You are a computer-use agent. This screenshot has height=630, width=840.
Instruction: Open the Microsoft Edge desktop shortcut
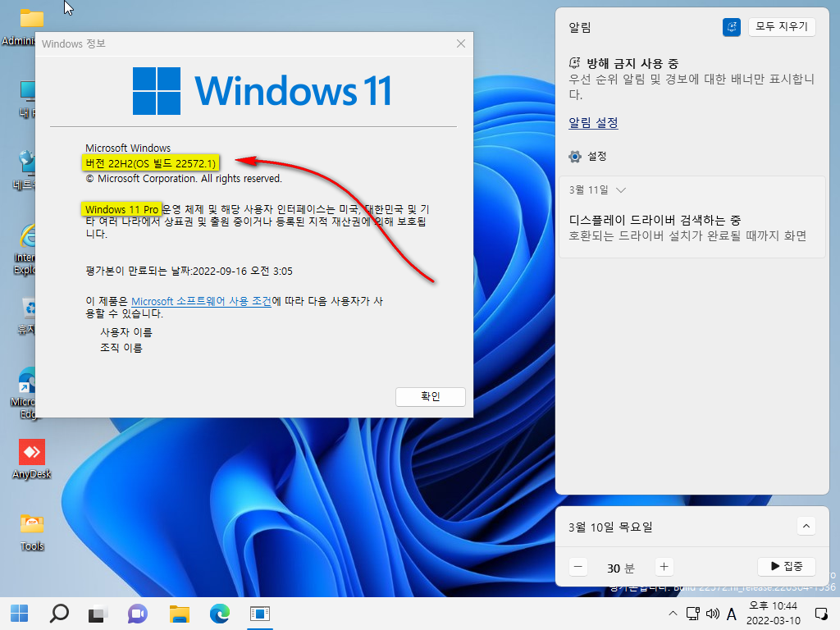pyautogui.click(x=25, y=392)
